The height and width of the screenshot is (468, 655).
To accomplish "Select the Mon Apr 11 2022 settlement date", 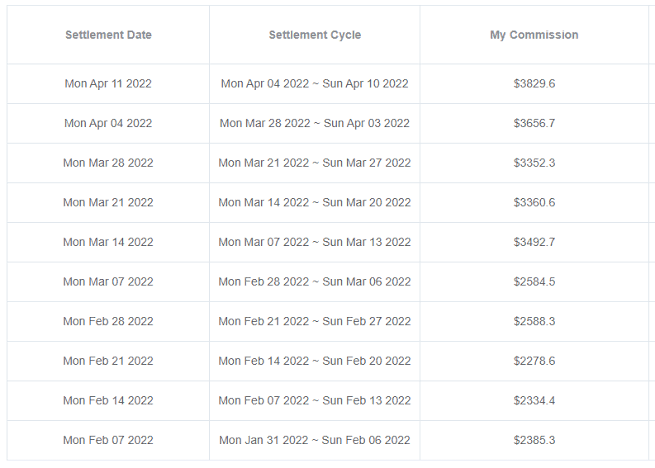I will click(x=108, y=84).
